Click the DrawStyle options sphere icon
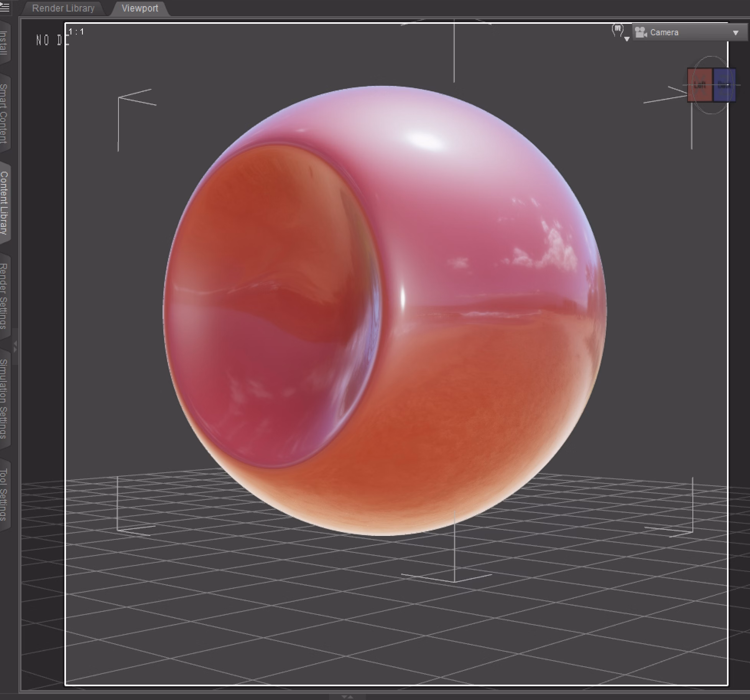 [x=617, y=30]
